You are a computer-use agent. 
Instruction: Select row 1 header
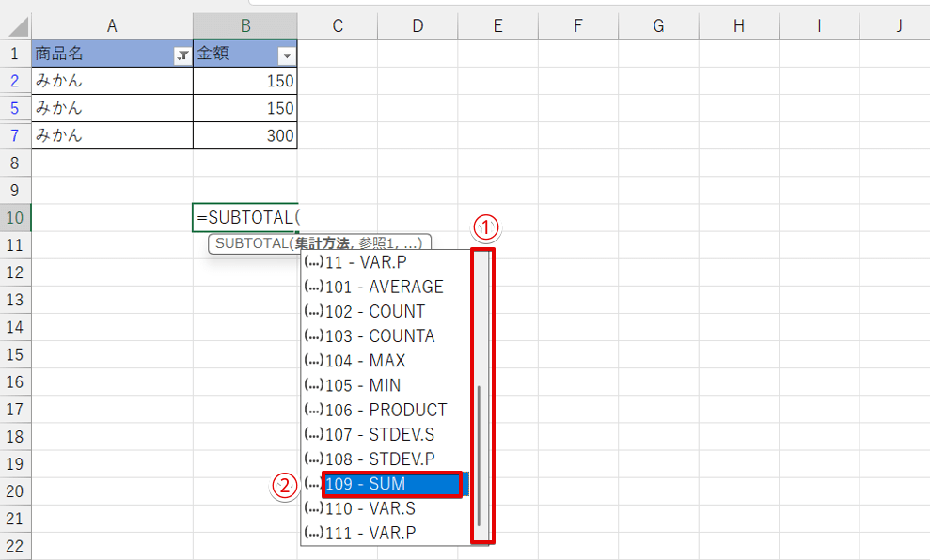[15, 54]
